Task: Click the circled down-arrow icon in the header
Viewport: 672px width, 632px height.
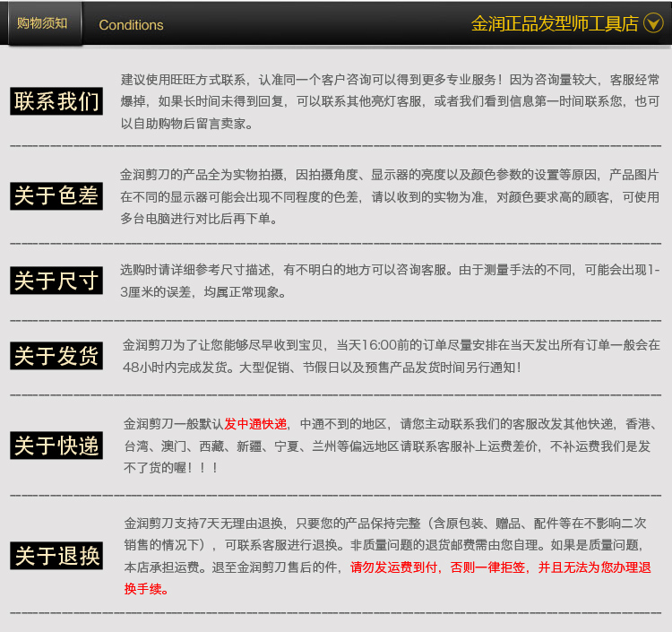Action: pyautogui.click(x=653, y=23)
